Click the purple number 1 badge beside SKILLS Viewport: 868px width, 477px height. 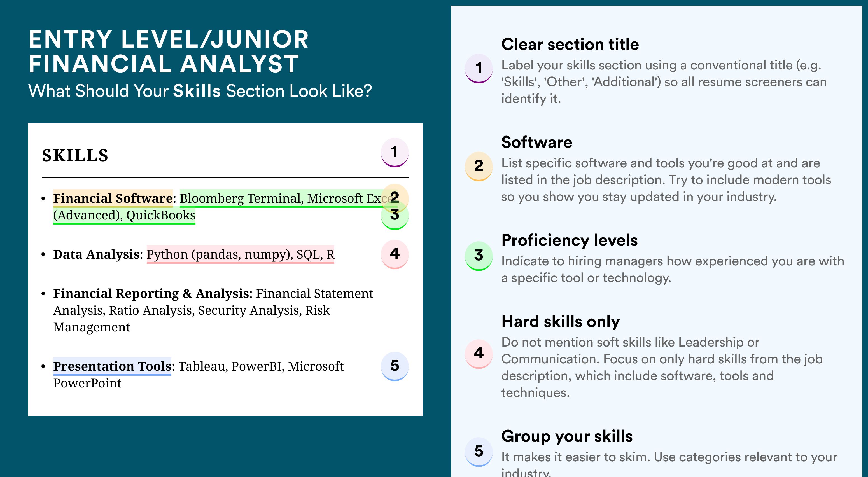tap(395, 152)
